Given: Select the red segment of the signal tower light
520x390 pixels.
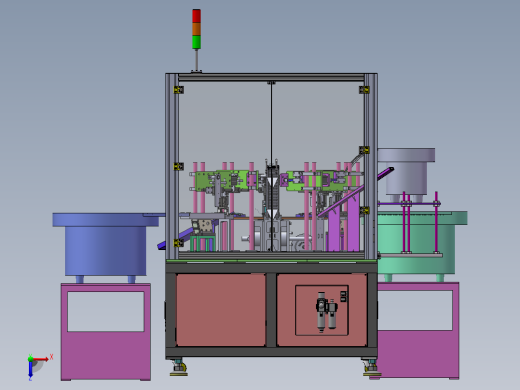Looking at the screenshot, I should [x=196, y=16].
